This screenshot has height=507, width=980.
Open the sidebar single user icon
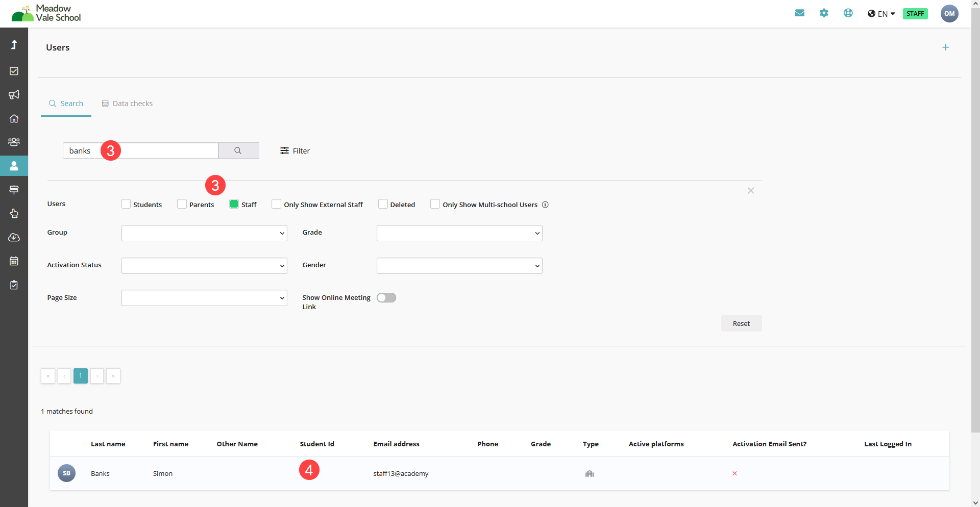click(14, 166)
